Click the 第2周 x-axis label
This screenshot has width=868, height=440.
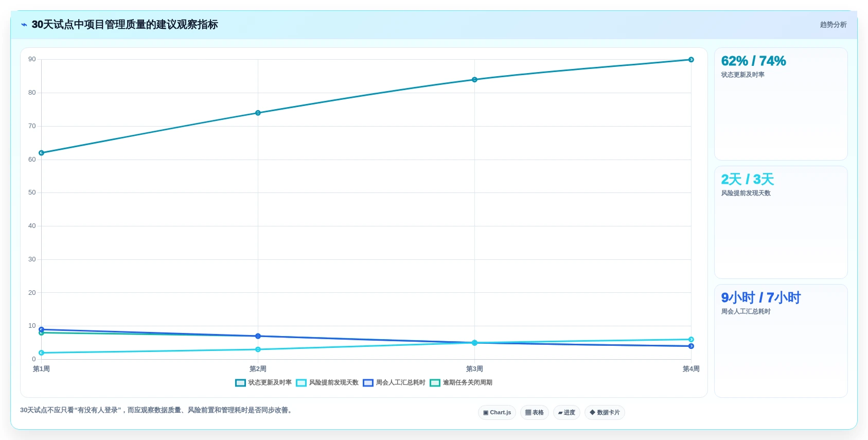point(258,369)
